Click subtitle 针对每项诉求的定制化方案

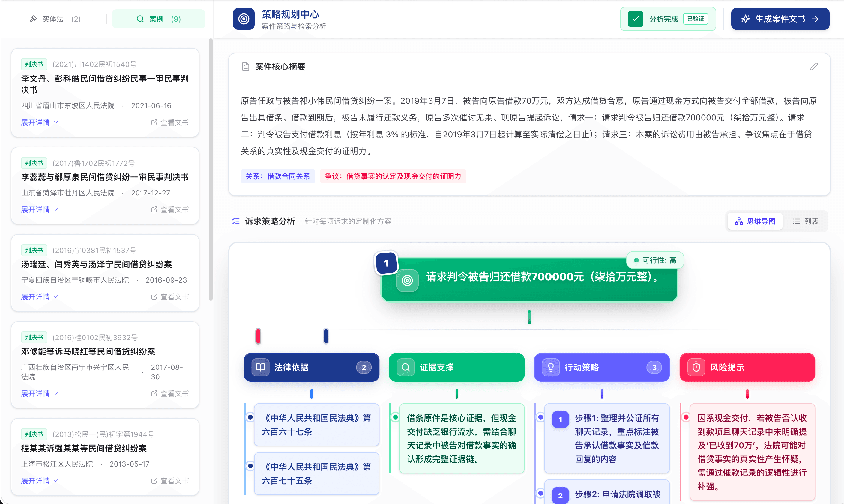[x=348, y=221]
